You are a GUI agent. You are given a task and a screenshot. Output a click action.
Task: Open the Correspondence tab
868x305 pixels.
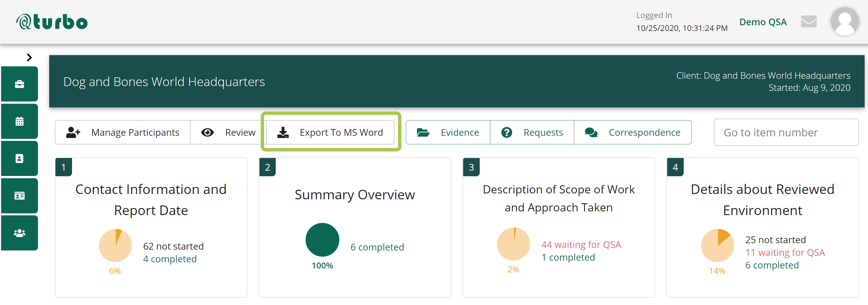pos(633,132)
